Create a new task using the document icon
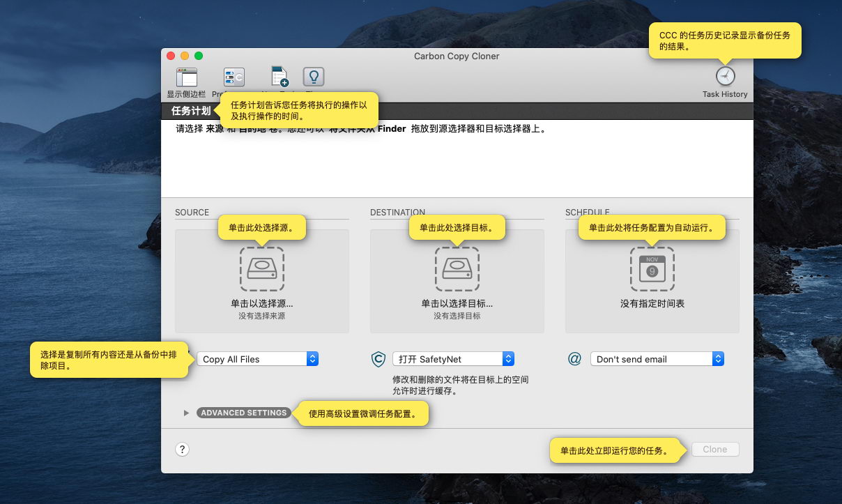The image size is (842, 504). pos(280,77)
